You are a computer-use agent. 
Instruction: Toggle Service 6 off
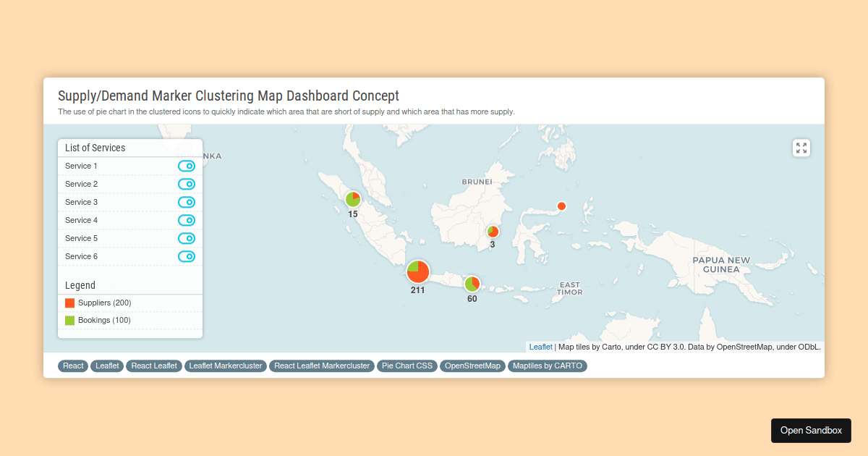[187, 256]
